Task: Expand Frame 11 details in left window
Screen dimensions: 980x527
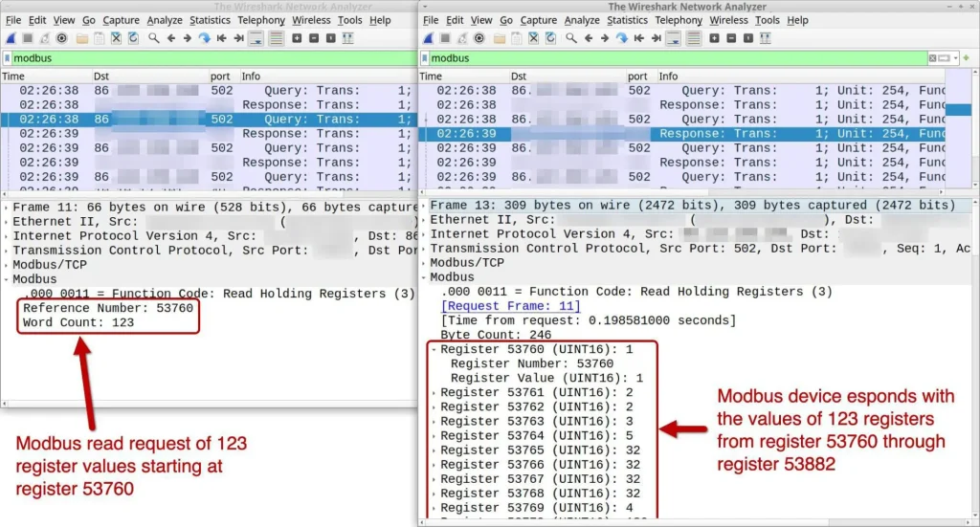Action: point(7,207)
